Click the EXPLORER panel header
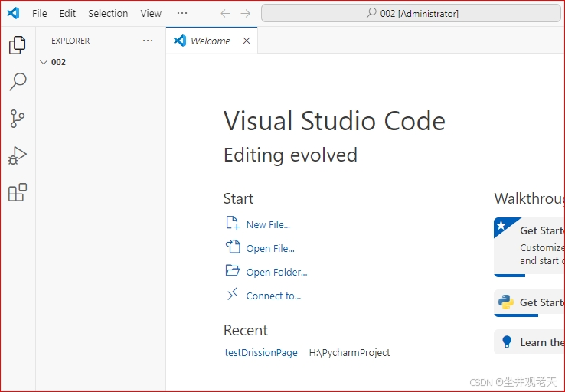 [x=70, y=41]
